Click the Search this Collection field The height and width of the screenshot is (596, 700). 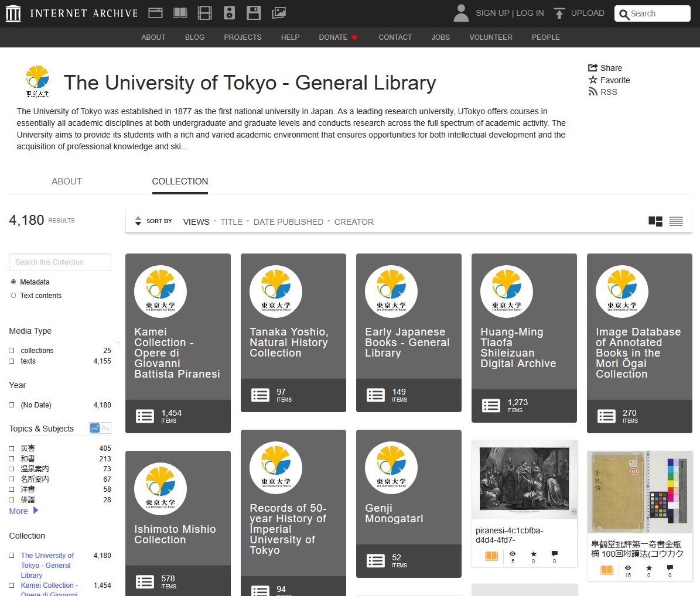click(x=60, y=262)
